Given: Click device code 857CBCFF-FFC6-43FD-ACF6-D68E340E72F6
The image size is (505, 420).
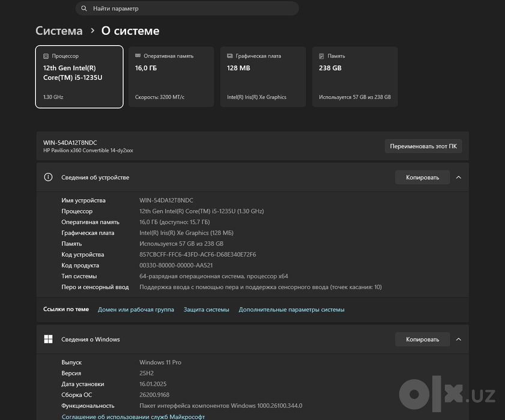Looking at the screenshot, I should pos(198,254).
